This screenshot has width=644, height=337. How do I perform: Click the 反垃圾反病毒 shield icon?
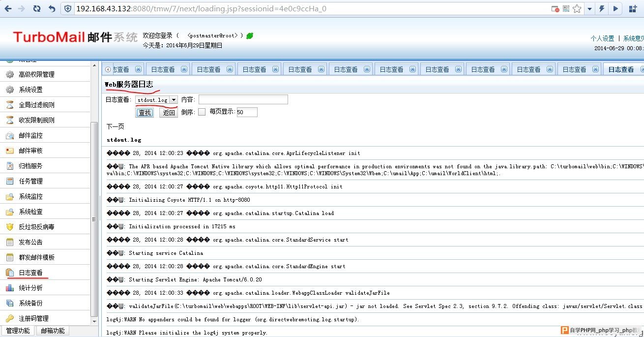click(9, 227)
